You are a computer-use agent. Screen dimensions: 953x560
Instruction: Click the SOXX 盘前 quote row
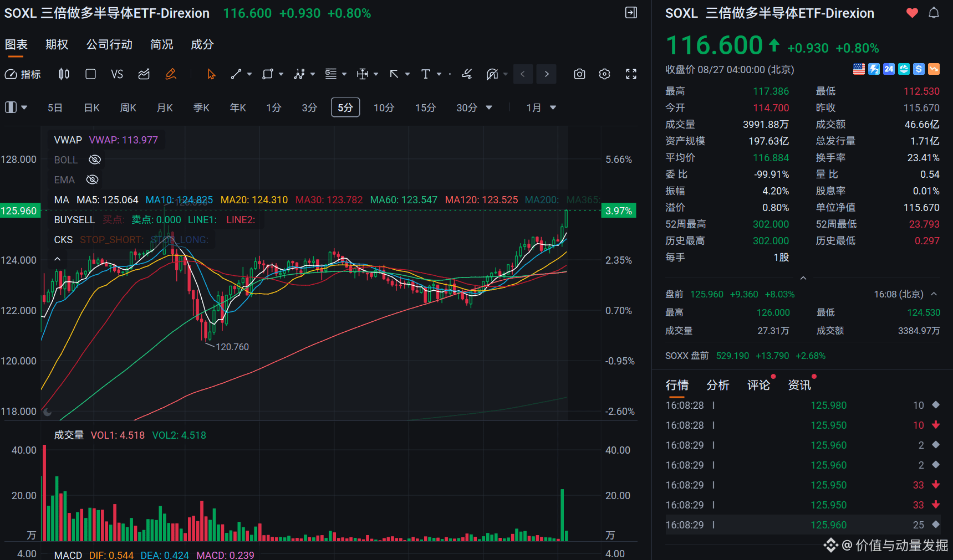746,356
